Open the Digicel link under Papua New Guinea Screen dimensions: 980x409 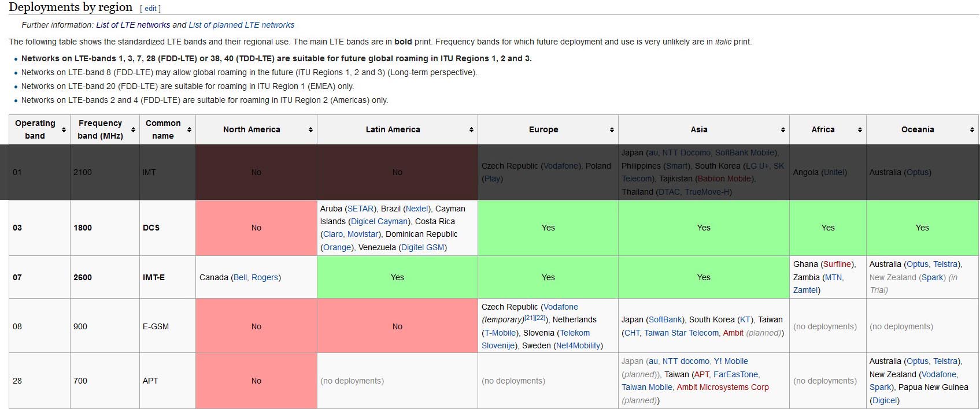click(x=885, y=400)
